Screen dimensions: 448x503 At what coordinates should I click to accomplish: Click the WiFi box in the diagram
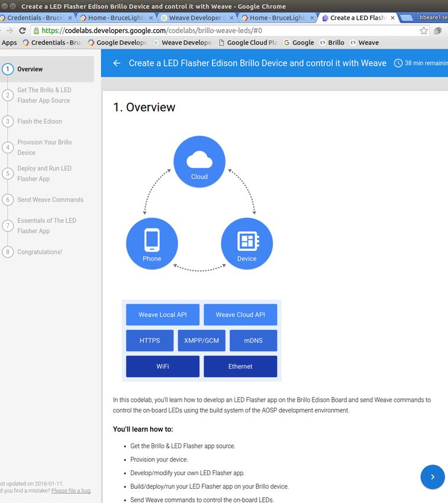pyautogui.click(x=163, y=366)
